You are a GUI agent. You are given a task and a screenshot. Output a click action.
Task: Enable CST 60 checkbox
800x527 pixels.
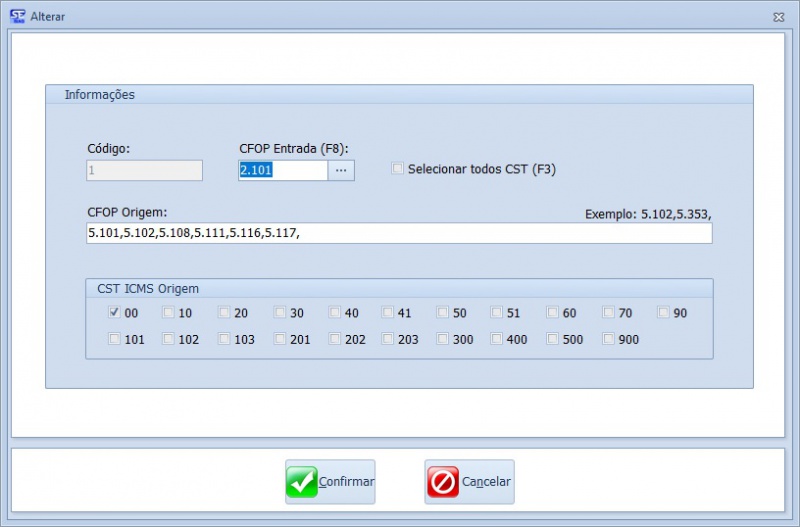pyautogui.click(x=553, y=313)
